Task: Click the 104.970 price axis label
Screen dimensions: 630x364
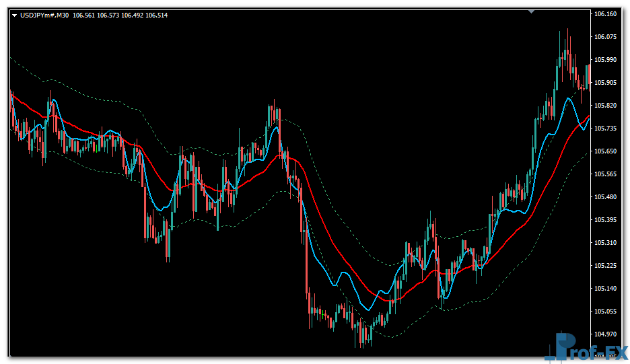Action: tap(606, 334)
